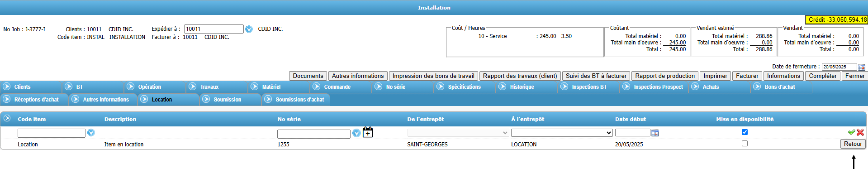Uncheck Mise en disponibilité in entry row

(x=745, y=132)
